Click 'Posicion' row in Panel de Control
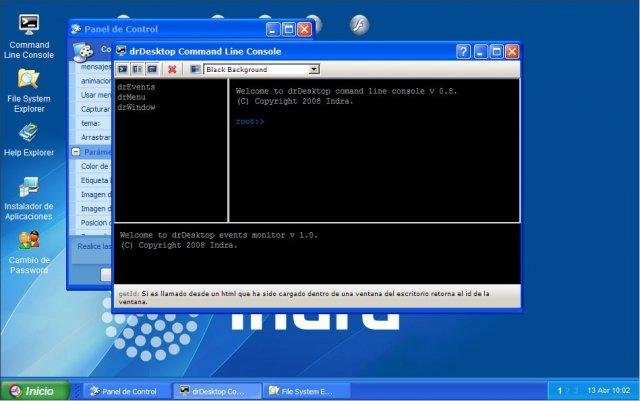The width and height of the screenshot is (640, 401). pyautogui.click(x=94, y=223)
